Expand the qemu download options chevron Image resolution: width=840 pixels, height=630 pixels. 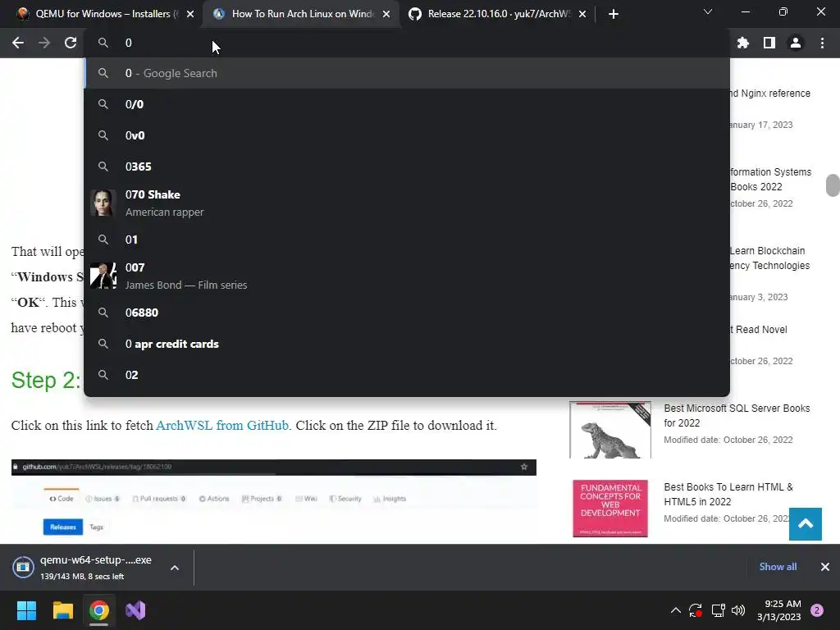pos(175,568)
